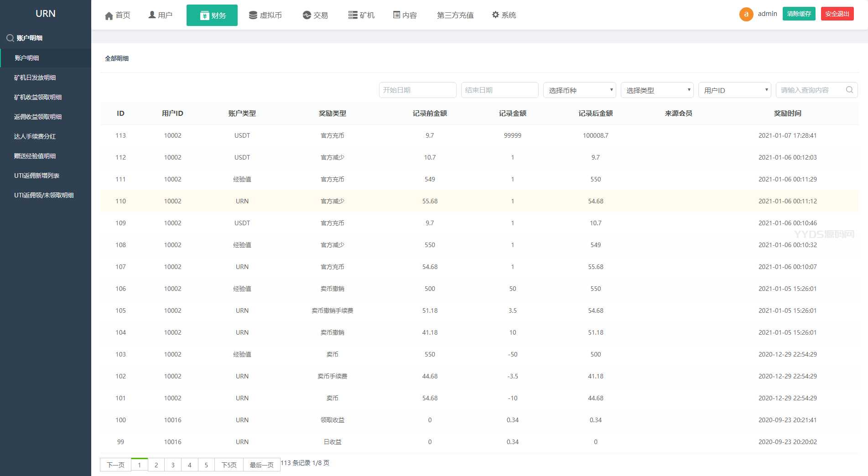Screen dimensions: 868x476
Task: Jump to last page via 最后一页
Action: click(x=261, y=465)
